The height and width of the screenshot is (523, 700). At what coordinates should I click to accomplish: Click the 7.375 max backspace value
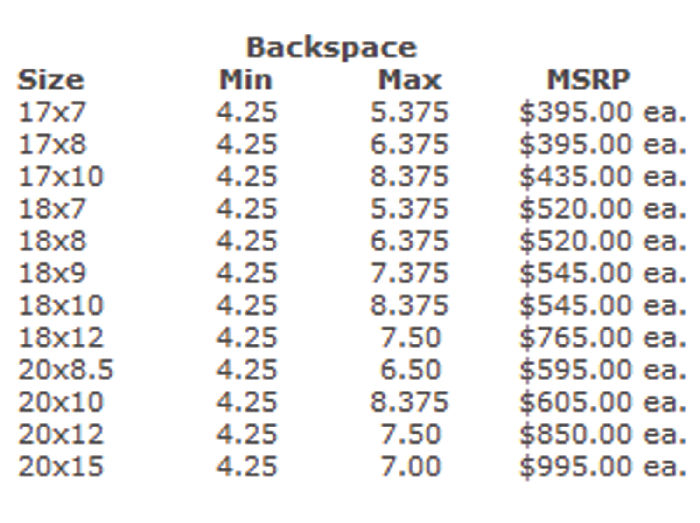click(x=409, y=273)
